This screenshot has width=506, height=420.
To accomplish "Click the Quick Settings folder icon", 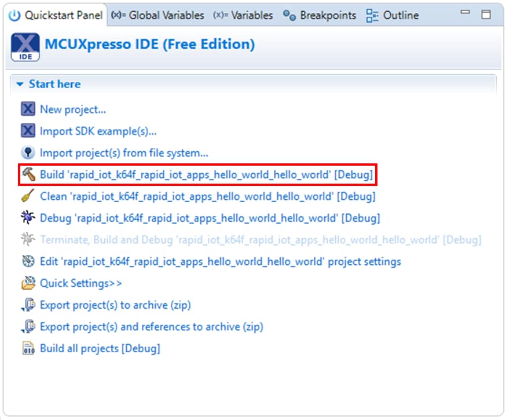I will point(28,283).
